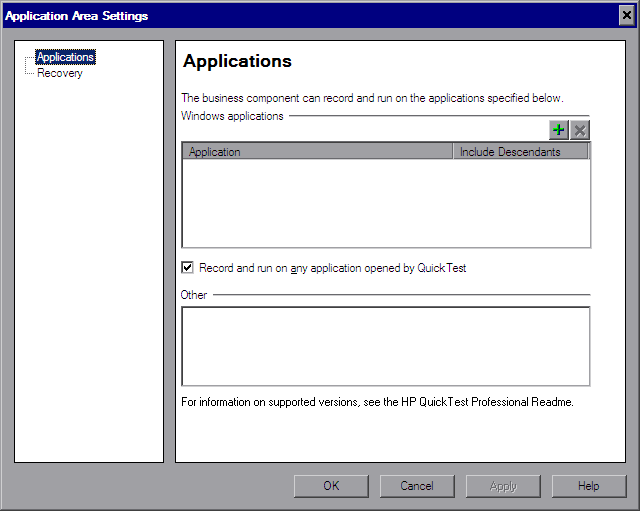Screen dimensions: 640x511
Task: Click the Applications page heading
Action: (x=238, y=61)
